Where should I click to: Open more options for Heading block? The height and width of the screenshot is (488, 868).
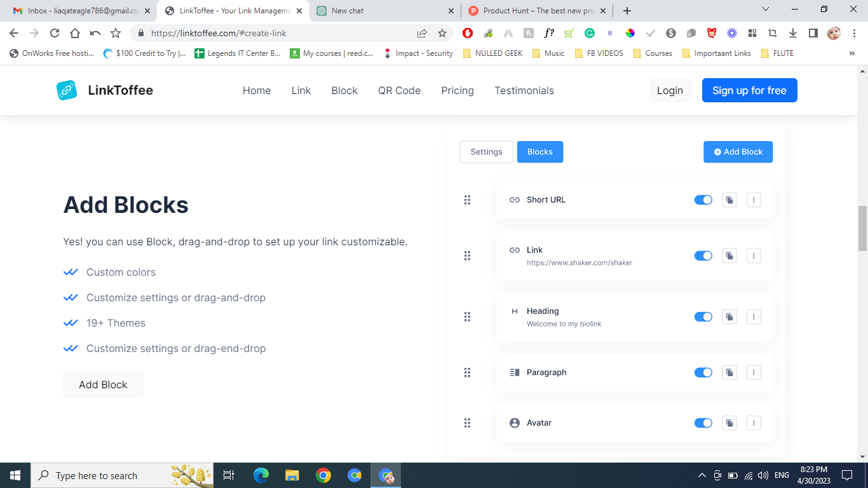[754, 316]
